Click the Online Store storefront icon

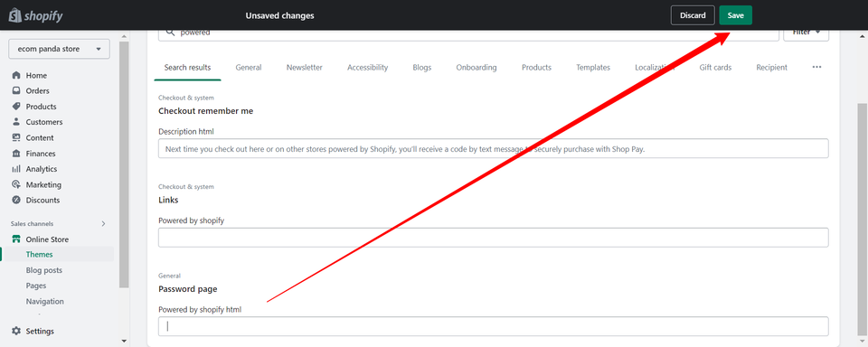[16, 239]
